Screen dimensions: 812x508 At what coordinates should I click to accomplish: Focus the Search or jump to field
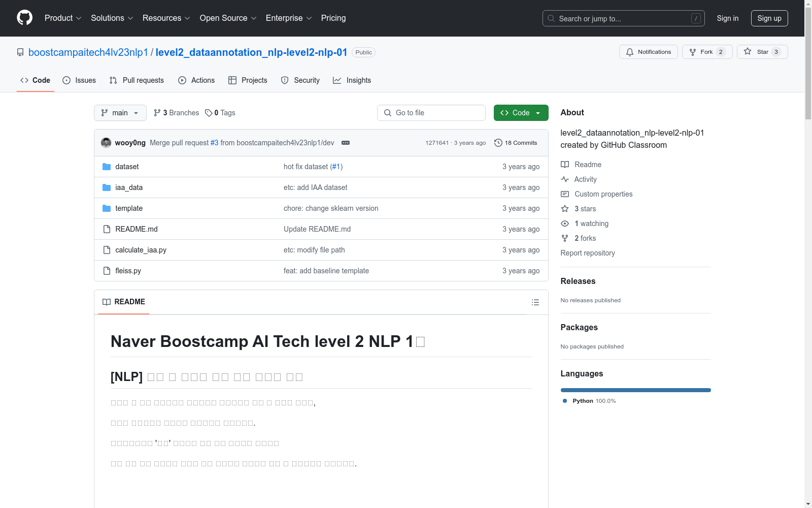pyautogui.click(x=623, y=18)
